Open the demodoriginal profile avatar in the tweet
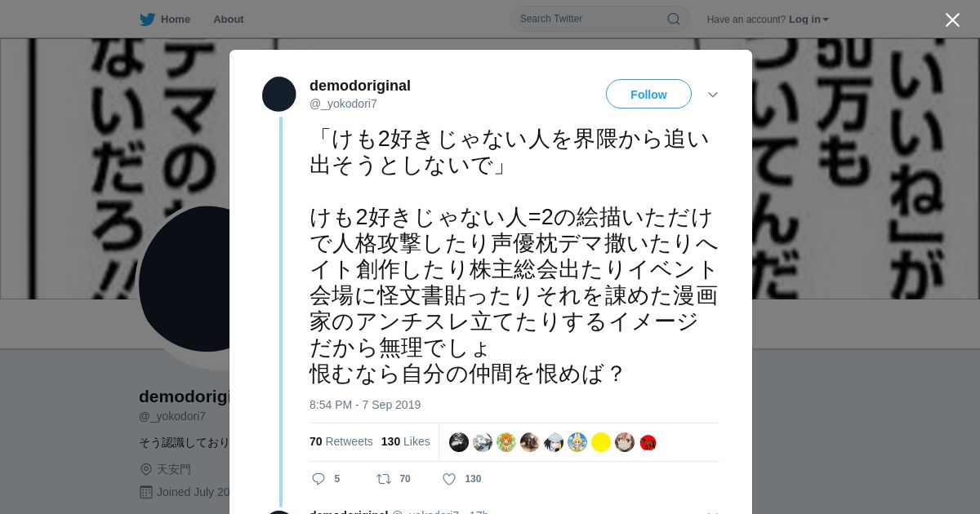Screen dimensions: 980x514 tap(278, 95)
